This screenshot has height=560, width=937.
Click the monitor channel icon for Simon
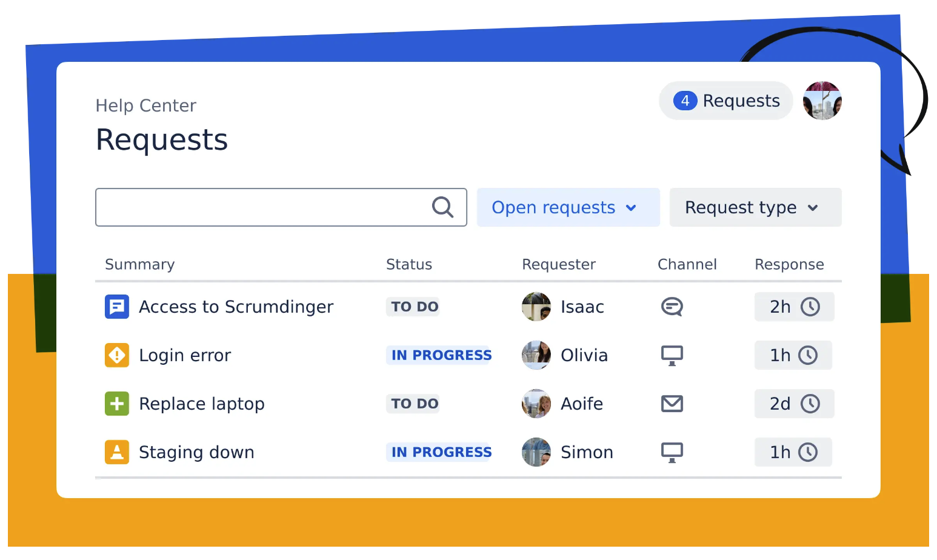[672, 452]
